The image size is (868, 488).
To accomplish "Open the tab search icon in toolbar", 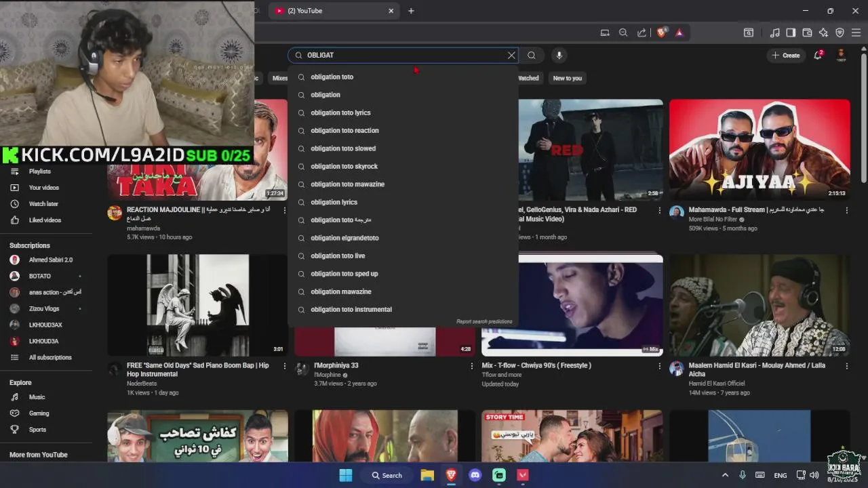I will pos(749,33).
